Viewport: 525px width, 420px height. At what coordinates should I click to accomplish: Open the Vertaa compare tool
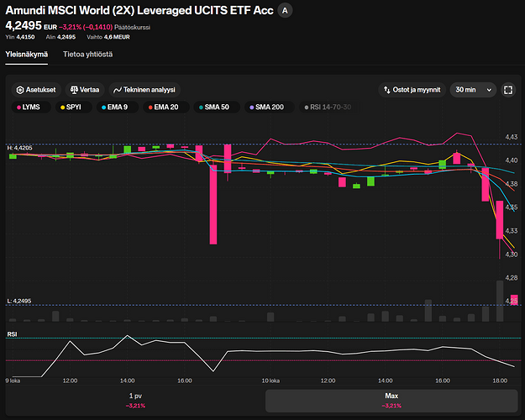pos(85,90)
